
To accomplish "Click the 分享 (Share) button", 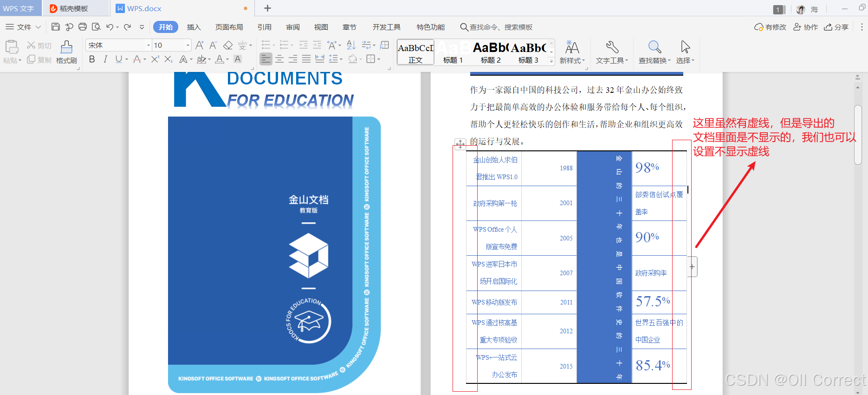I will [x=836, y=27].
